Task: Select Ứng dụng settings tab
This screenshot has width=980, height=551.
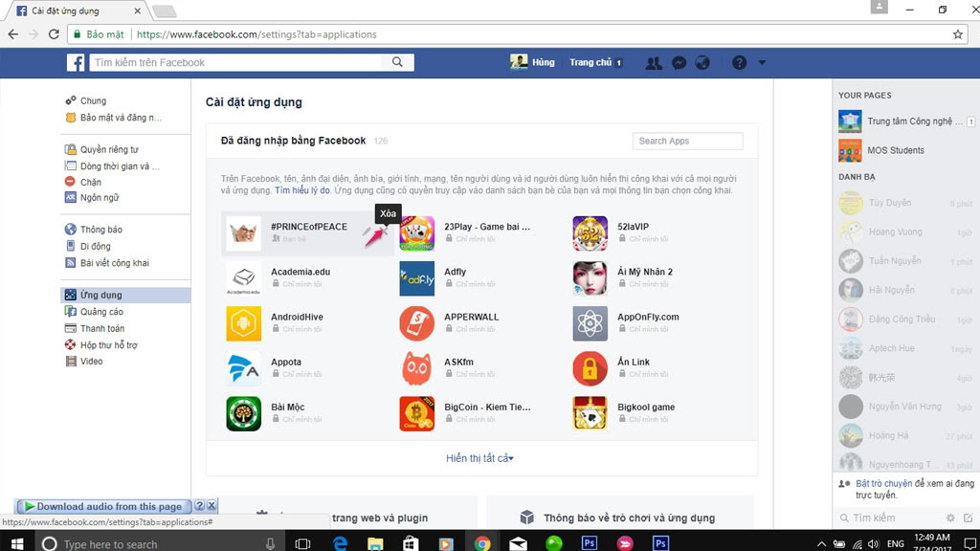Action: 125,295
